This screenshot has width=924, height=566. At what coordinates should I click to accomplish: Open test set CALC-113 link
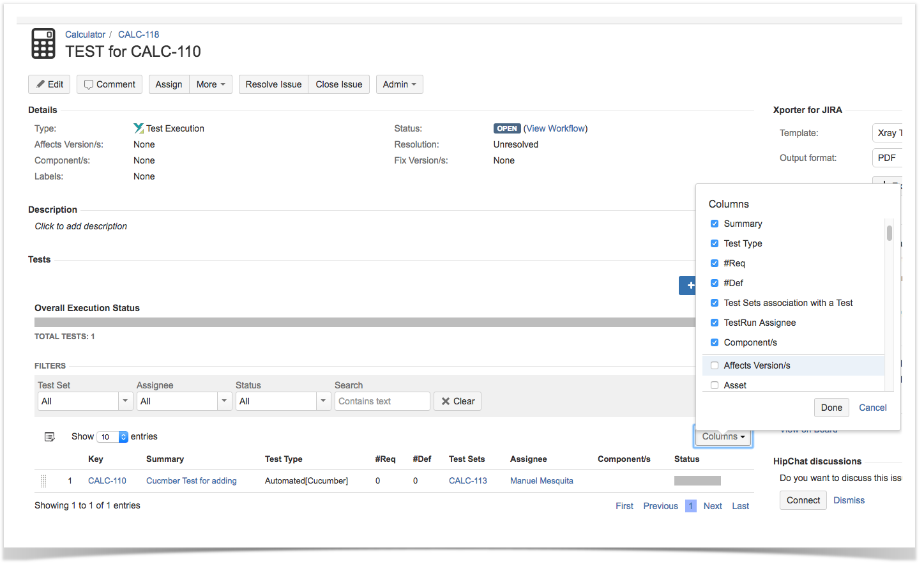(468, 481)
